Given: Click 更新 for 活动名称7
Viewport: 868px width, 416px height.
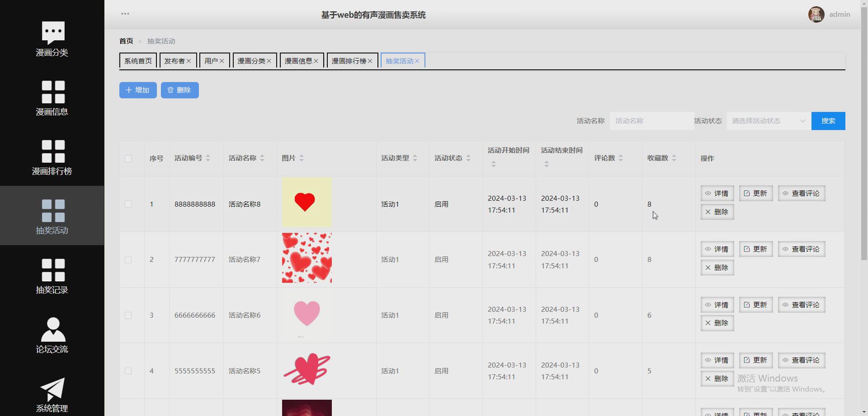Looking at the screenshot, I should click(x=756, y=249).
